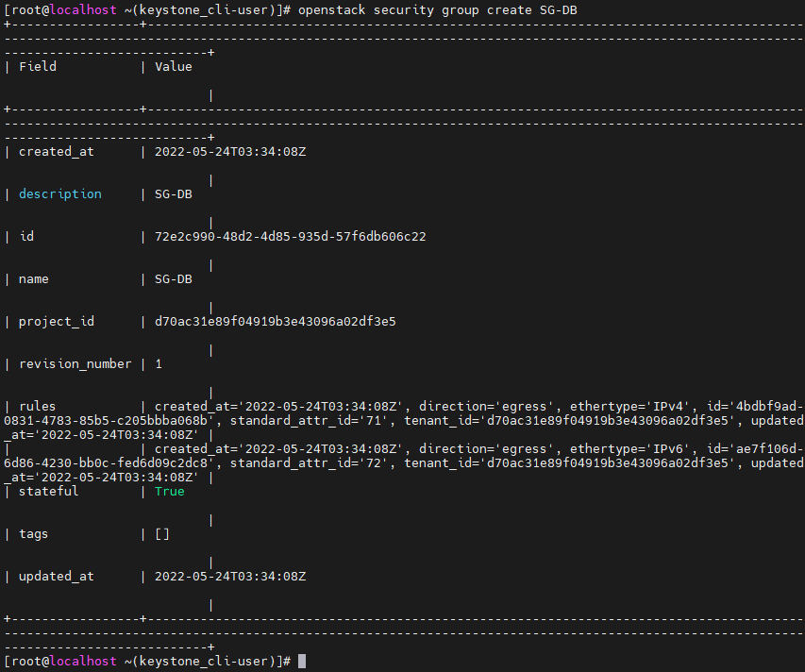Click ethertype='IPv4' in the rules
The width and height of the screenshot is (805, 672).
pyautogui.click(x=629, y=407)
